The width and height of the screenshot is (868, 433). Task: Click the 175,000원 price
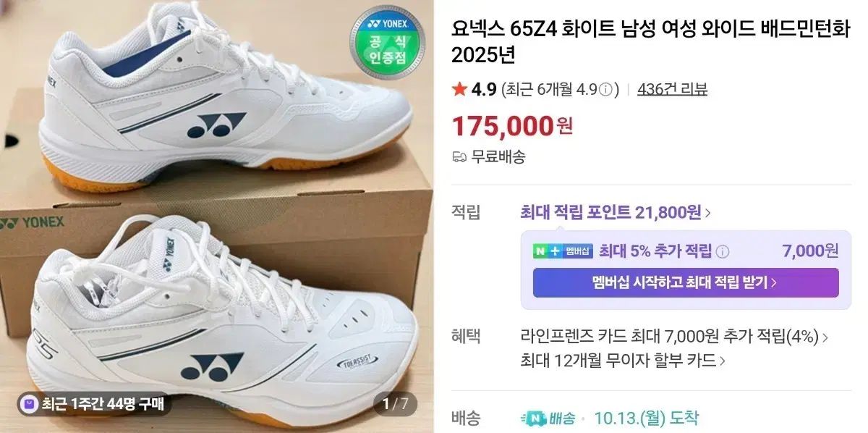[512, 126]
